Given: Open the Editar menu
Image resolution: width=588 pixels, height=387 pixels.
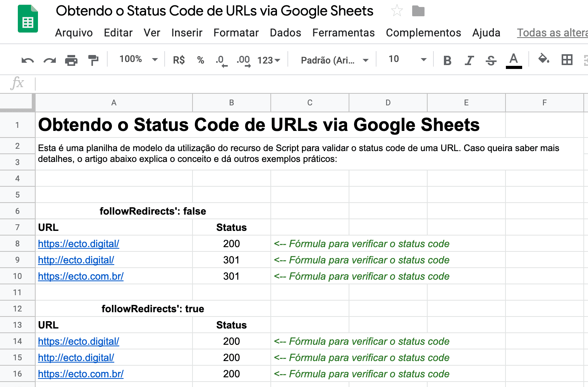Looking at the screenshot, I should pyautogui.click(x=118, y=33).
